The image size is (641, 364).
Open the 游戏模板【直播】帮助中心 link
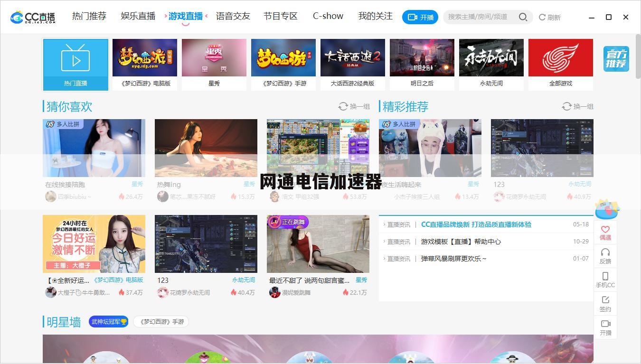click(x=461, y=242)
